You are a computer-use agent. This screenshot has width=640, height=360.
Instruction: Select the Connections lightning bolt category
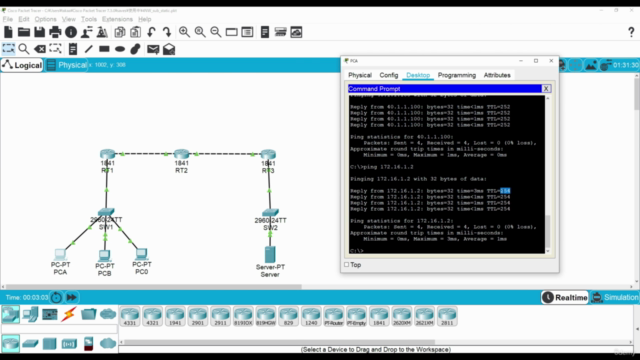tap(69, 314)
